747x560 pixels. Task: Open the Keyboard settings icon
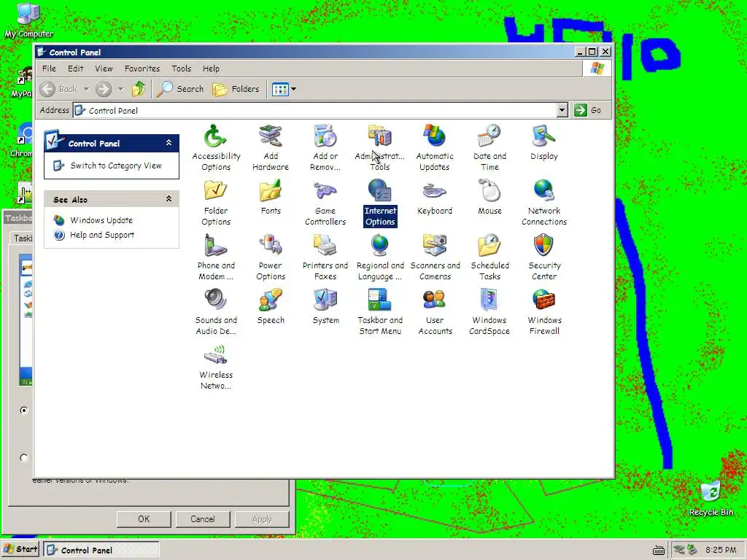tap(435, 197)
